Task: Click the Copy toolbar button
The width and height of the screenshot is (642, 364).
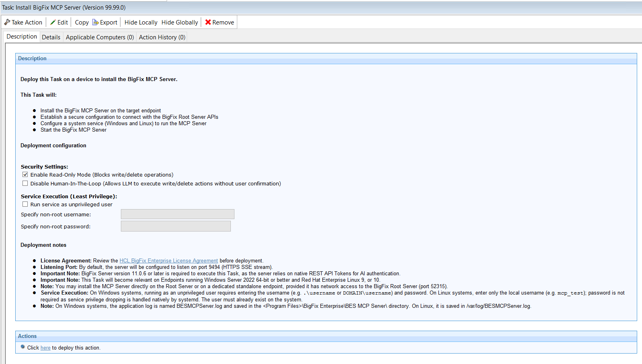Action: click(82, 22)
